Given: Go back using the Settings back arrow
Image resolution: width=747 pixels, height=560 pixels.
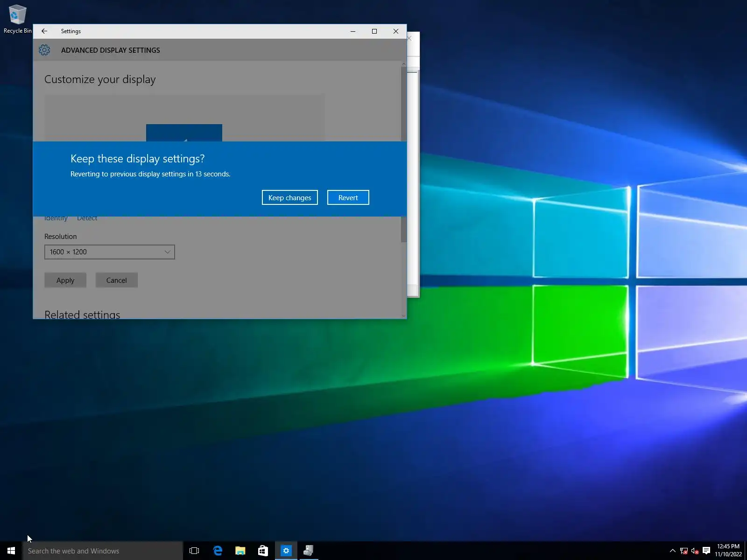Looking at the screenshot, I should coord(44,31).
